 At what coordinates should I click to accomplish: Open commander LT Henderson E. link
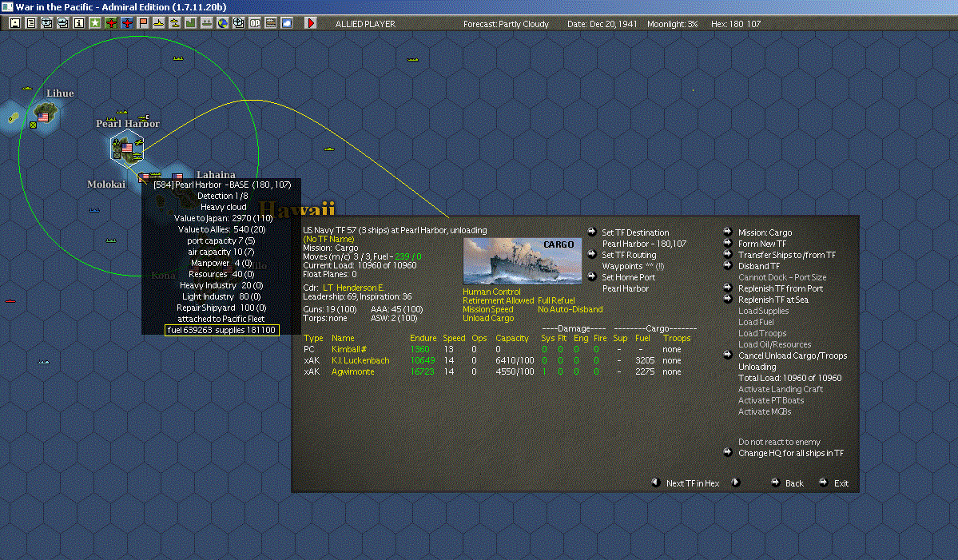pos(353,288)
